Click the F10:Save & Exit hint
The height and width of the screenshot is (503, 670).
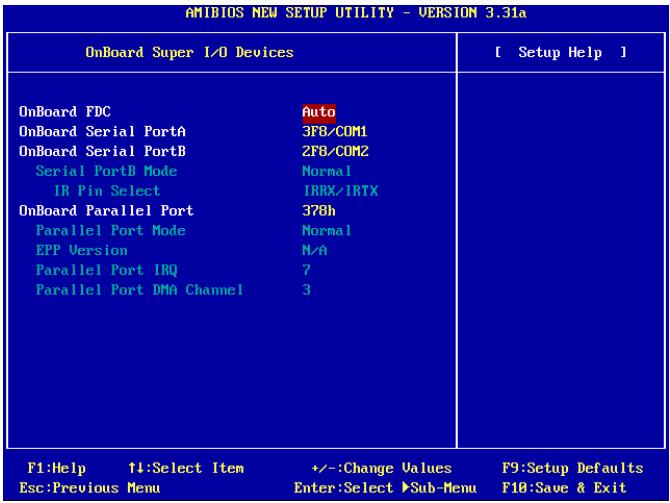pos(564,488)
